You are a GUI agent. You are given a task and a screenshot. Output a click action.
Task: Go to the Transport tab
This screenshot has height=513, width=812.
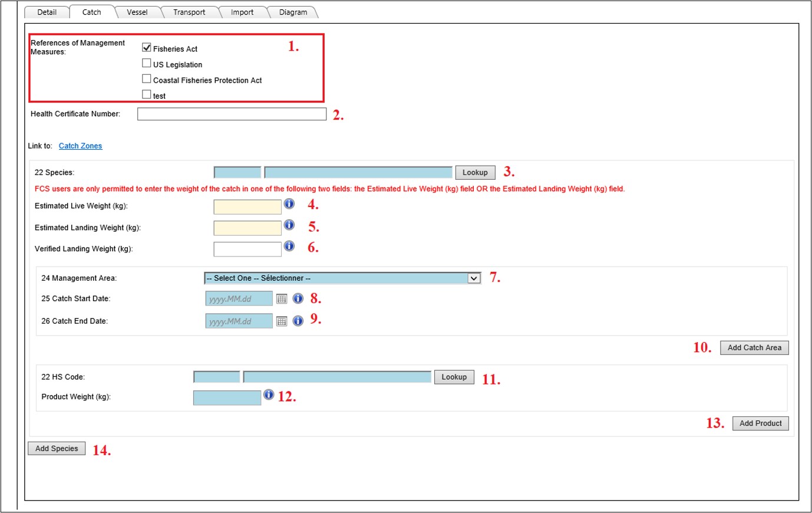[x=189, y=12]
